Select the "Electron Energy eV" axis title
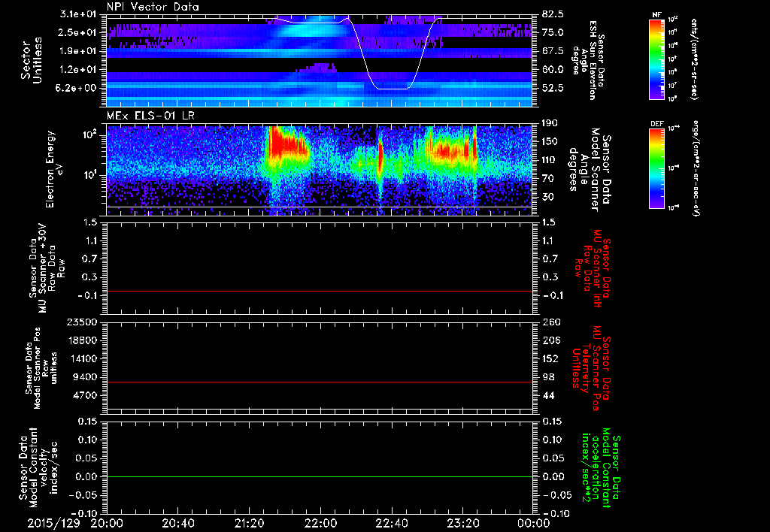 point(53,169)
